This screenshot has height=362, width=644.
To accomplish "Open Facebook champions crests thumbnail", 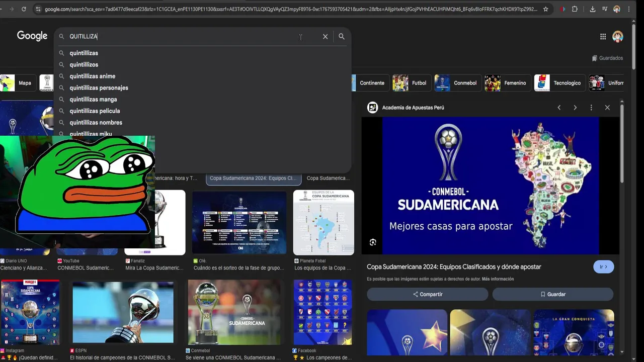I will tap(323, 312).
